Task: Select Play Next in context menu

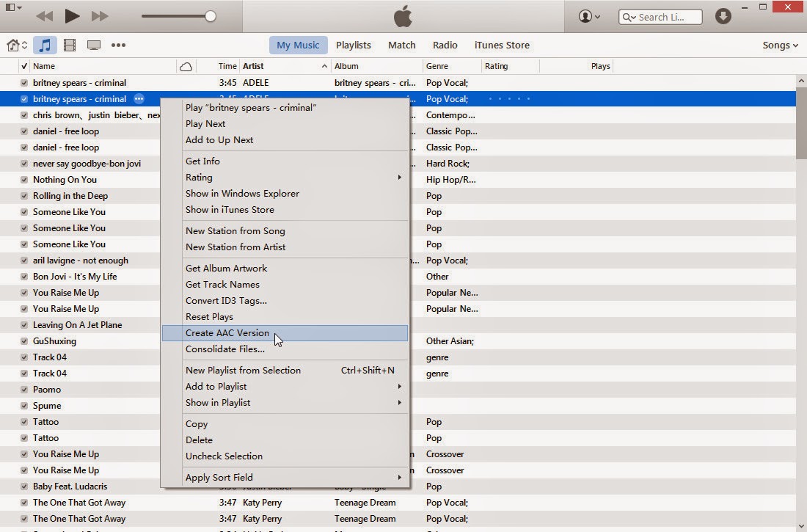Action: (x=285, y=123)
